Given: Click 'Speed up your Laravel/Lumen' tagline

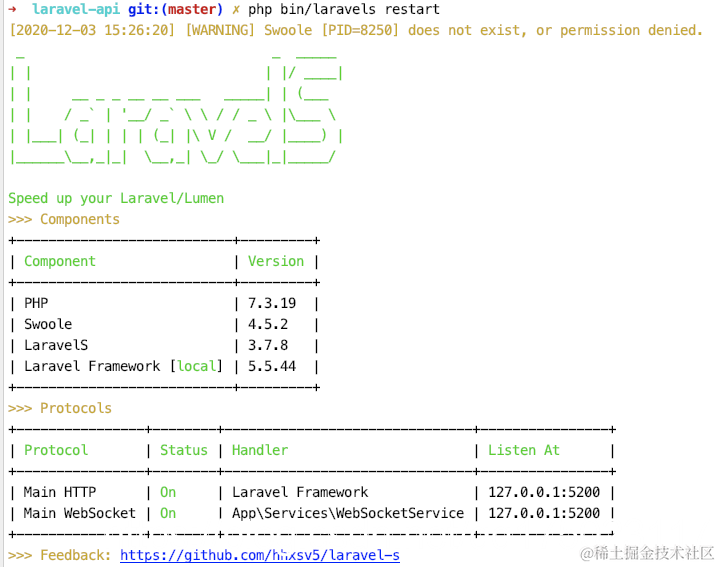Looking at the screenshot, I should coord(116,198).
